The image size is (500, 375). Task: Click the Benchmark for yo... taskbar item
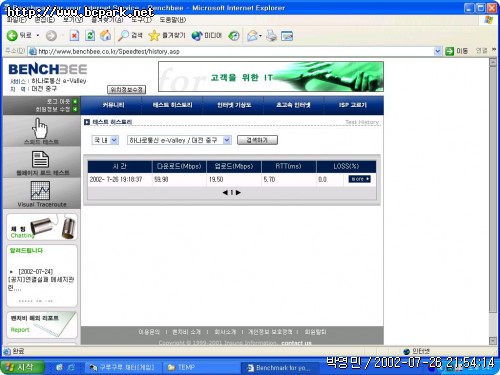pos(279,368)
